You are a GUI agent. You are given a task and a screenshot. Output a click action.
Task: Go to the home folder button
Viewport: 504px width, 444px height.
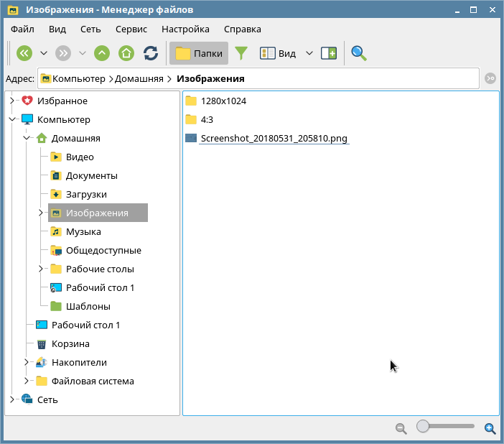(126, 53)
